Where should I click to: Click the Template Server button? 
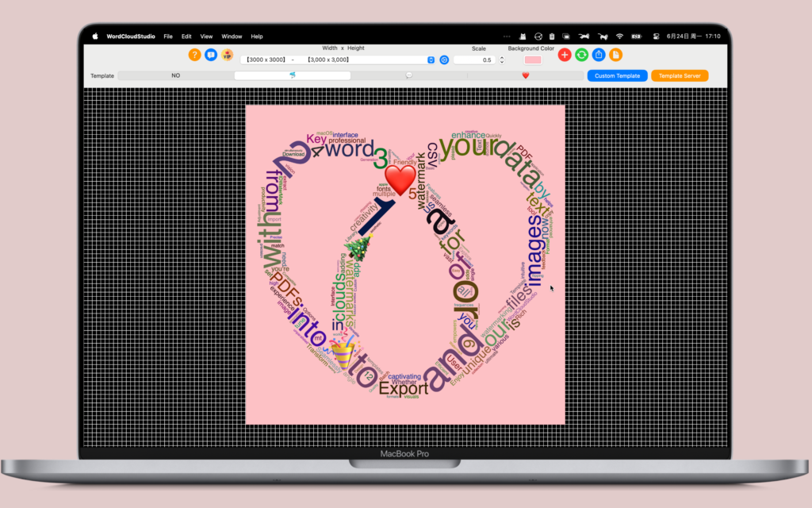(680, 75)
